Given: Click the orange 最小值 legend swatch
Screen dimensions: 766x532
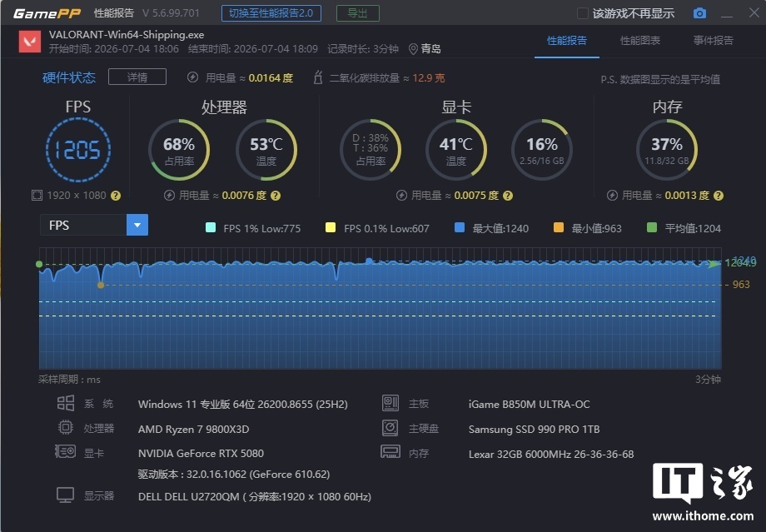Looking at the screenshot, I should click(x=559, y=227).
